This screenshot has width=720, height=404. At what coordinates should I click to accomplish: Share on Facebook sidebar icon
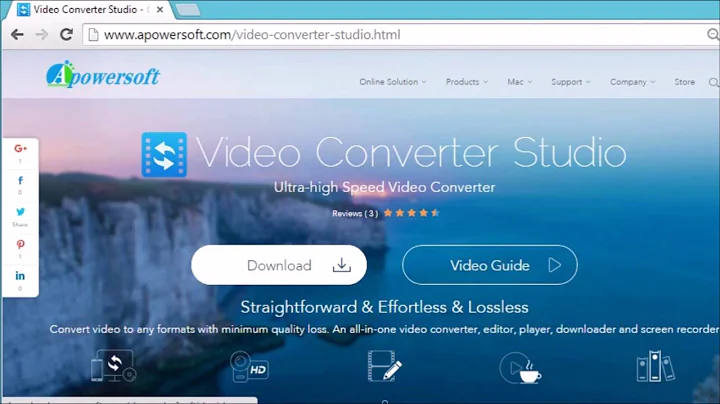tap(20, 180)
